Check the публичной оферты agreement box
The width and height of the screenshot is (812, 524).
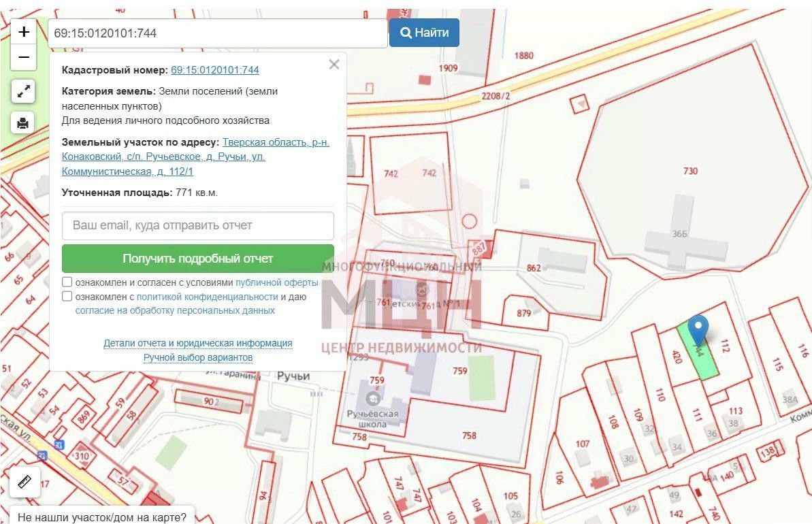point(67,282)
